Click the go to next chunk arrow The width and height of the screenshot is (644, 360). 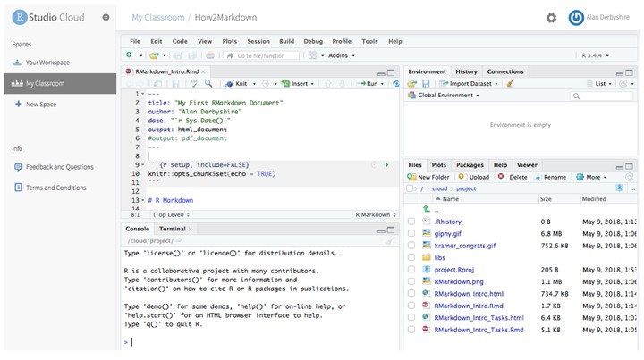pyautogui.click(x=342, y=84)
